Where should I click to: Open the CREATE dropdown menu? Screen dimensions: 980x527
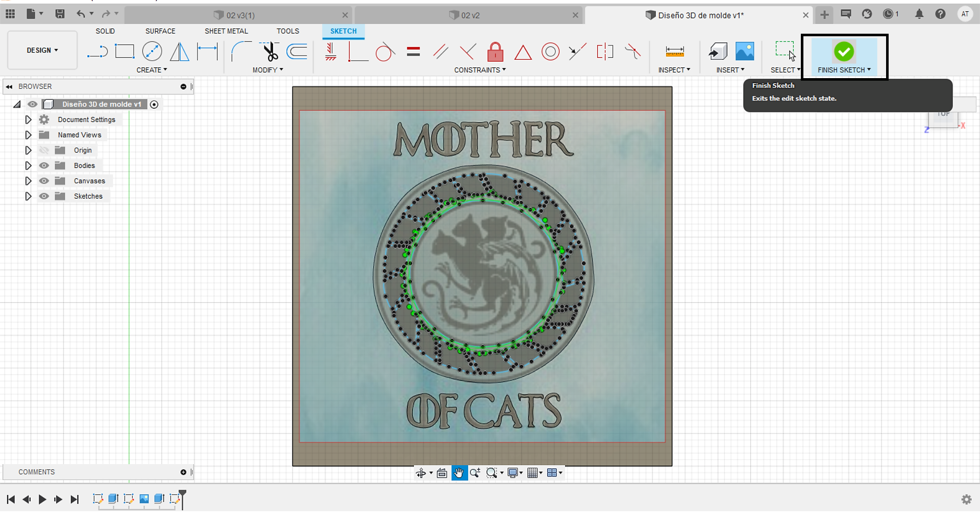tap(152, 70)
